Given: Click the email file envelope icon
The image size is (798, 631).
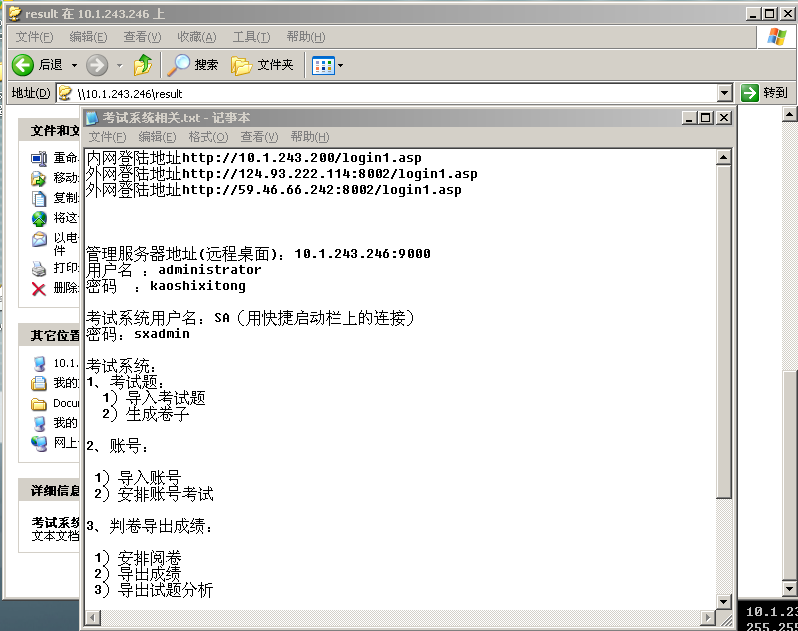Looking at the screenshot, I should 39,239.
